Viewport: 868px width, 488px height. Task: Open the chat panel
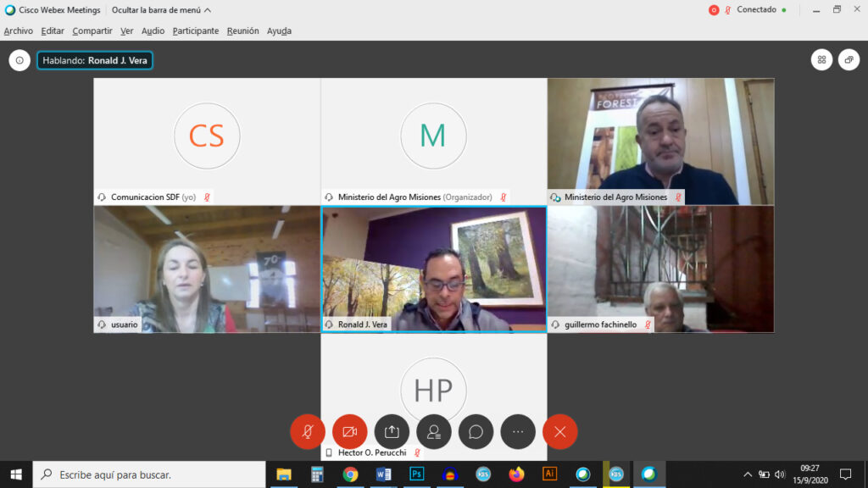coord(476,431)
